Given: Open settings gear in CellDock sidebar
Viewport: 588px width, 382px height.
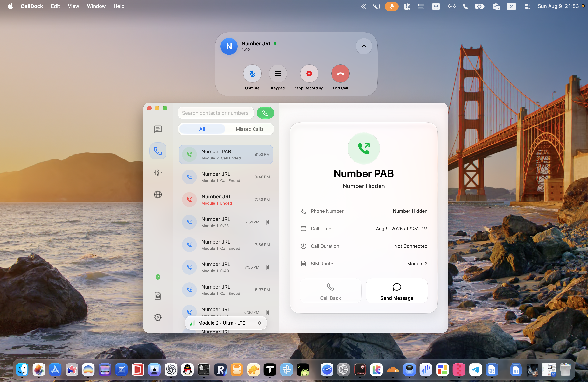Looking at the screenshot, I should coord(158,317).
